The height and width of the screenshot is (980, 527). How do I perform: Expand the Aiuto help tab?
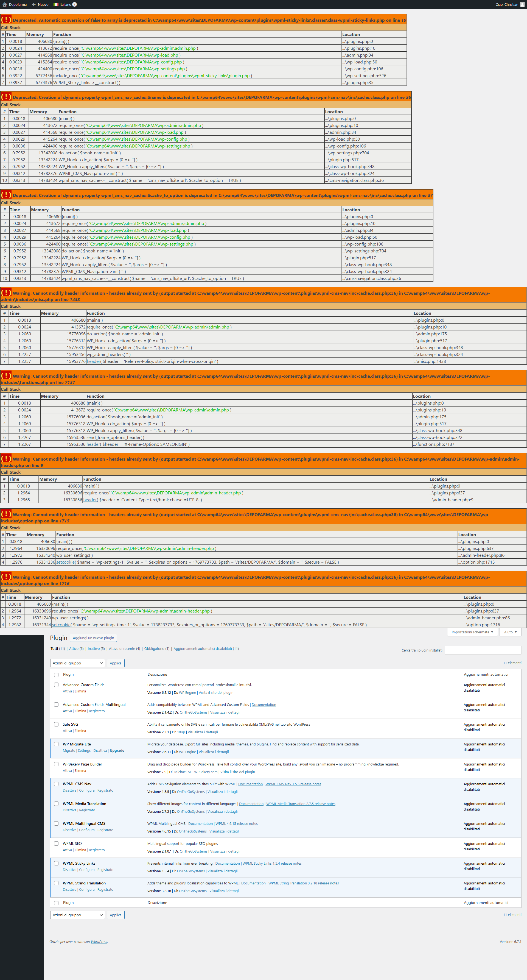510,632
